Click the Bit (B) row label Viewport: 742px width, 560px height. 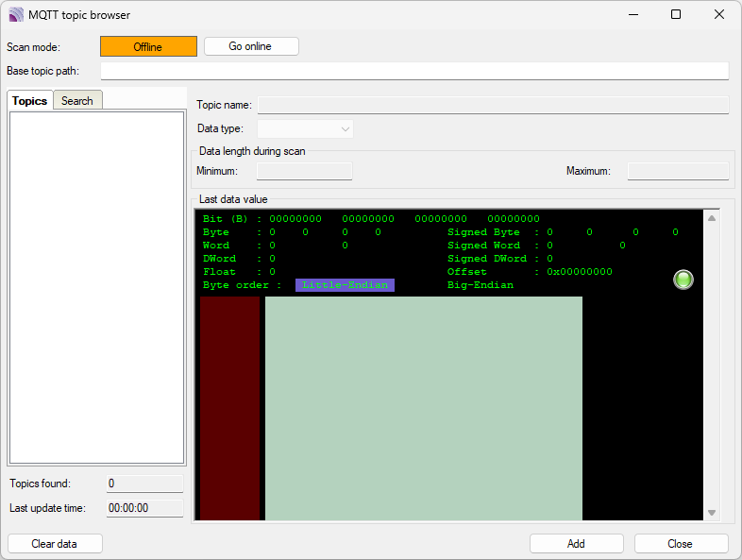(226, 219)
